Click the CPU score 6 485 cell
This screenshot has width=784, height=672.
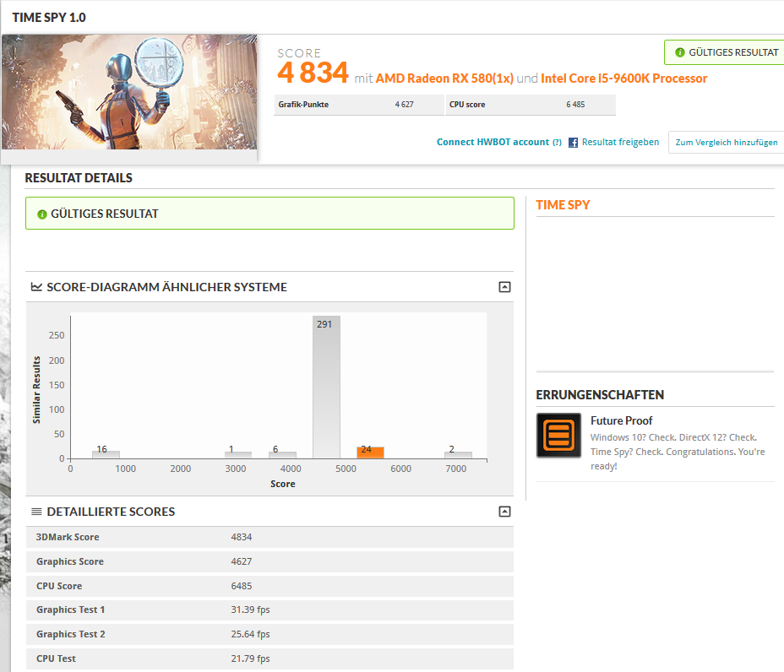[x=531, y=105]
